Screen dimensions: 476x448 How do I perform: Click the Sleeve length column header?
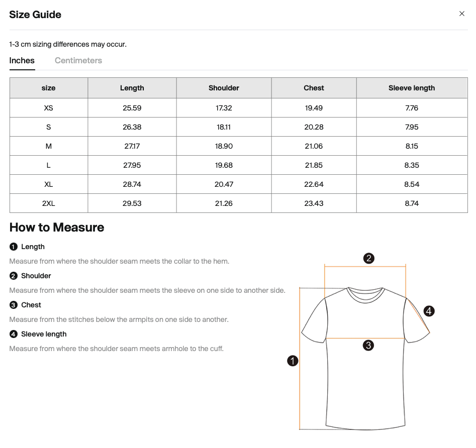click(x=412, y=88)
